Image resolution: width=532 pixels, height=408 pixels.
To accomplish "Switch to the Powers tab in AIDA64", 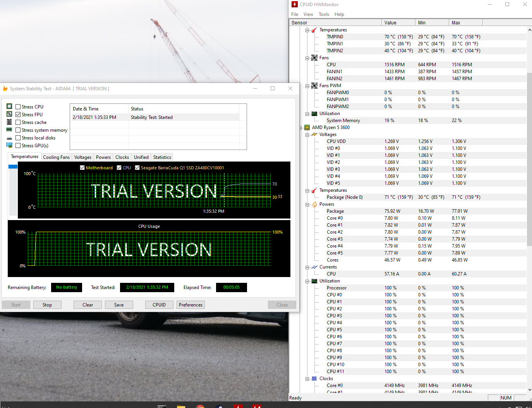I will pos(103,157).
